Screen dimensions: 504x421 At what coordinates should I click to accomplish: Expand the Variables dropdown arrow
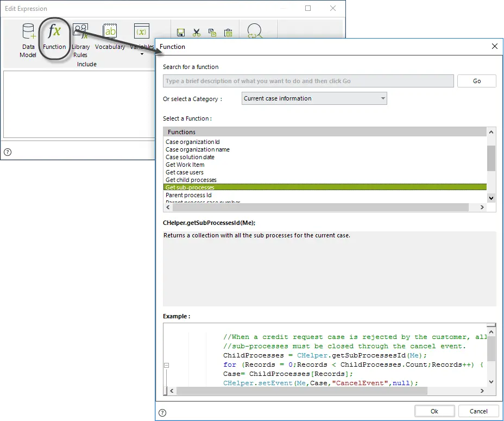142,54
